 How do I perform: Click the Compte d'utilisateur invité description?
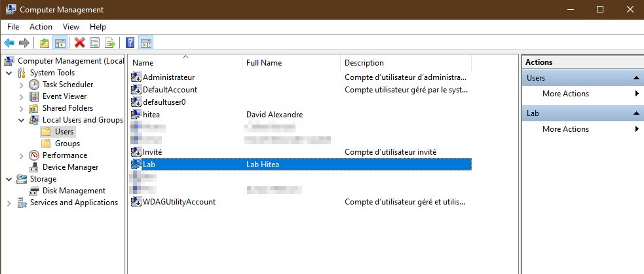(x=390, y=152)
